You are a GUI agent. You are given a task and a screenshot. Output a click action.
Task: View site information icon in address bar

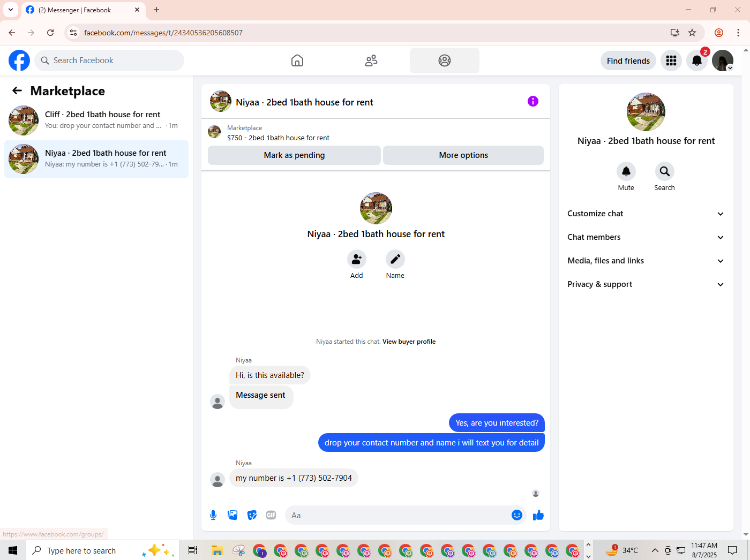(x=73, y=33)
